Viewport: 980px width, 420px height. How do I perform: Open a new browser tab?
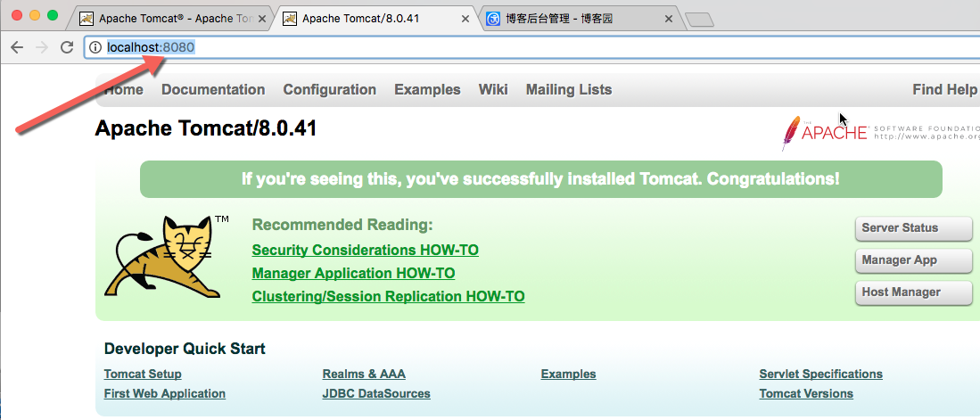(x=699, y=21)
